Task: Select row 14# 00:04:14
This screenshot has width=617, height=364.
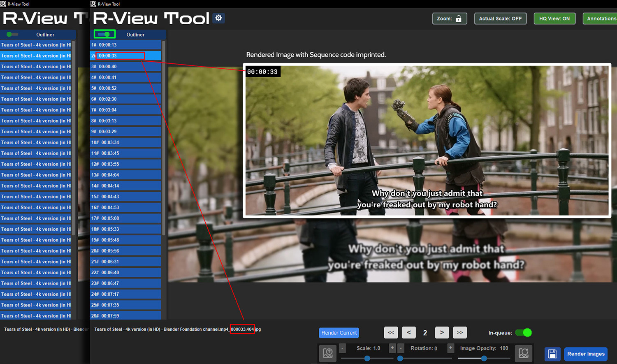Action: (x=125, y=185)
